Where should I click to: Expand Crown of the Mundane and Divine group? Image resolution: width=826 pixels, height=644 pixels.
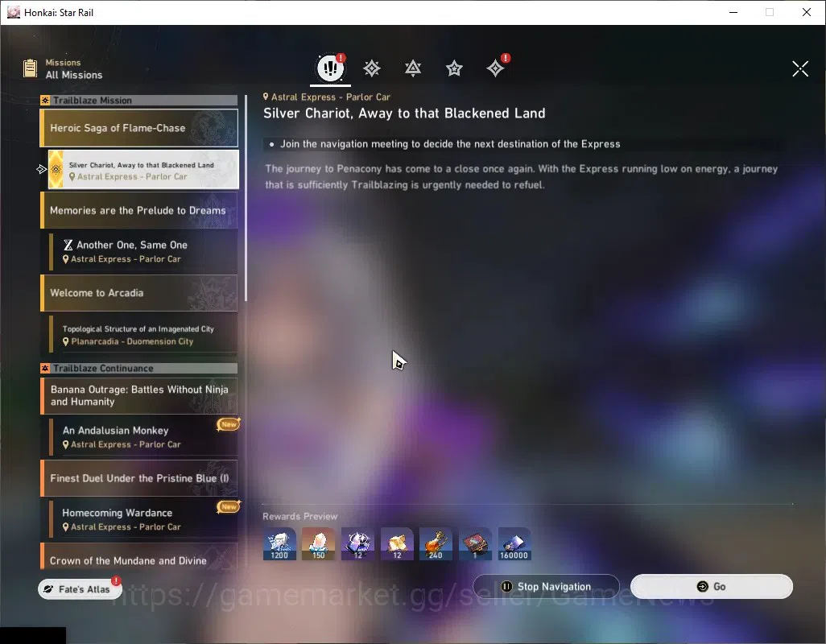tap(139, 557)
